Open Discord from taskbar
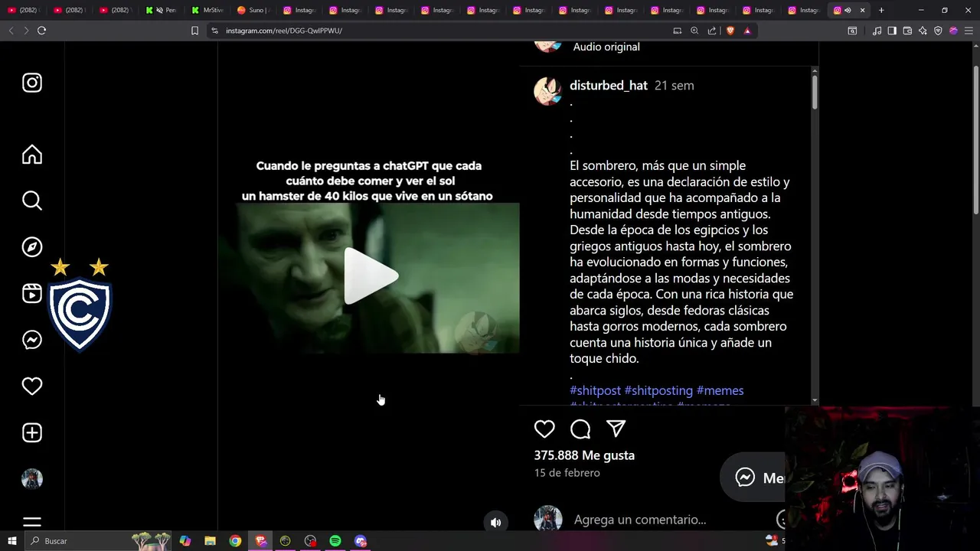Image resolution: width=980 pixels, height=551 pixels. (x=361, y=541)
